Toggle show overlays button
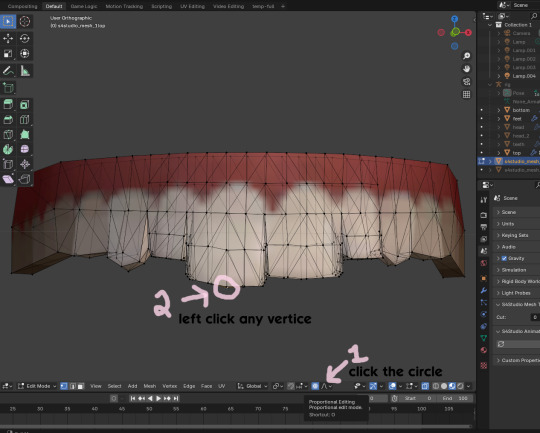The height and width of the screenshot is (433, 540). point(392,386)
